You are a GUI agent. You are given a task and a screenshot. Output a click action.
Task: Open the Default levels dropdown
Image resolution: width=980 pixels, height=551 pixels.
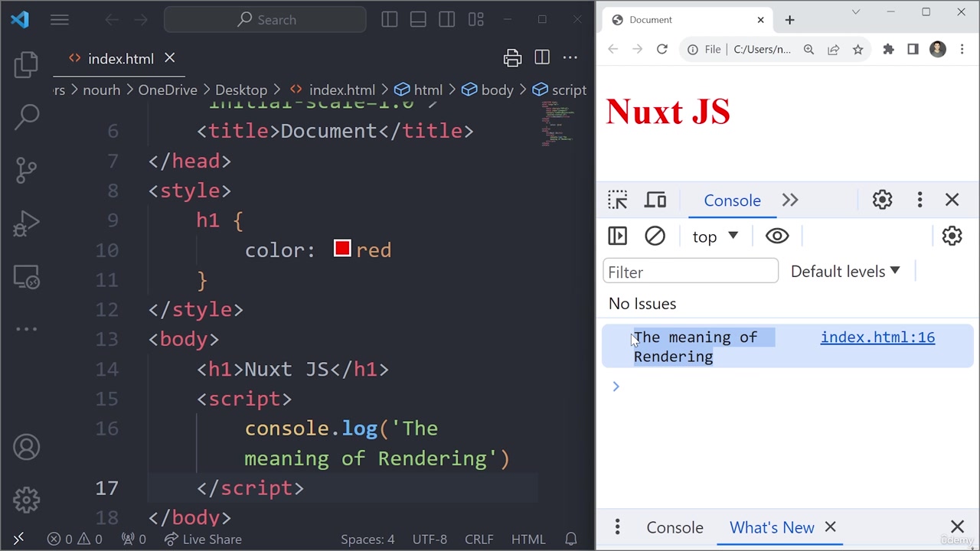pyautogui.click(x=845, y=272)
